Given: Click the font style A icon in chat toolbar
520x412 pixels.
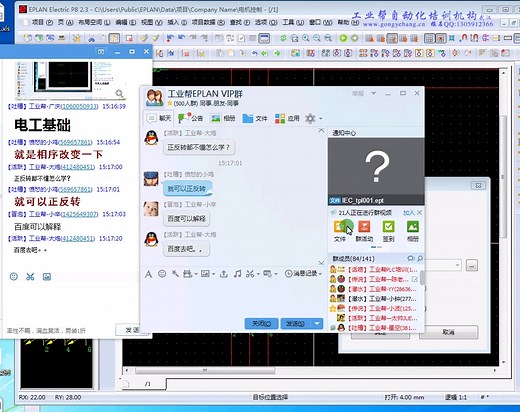Looking at the screenshot, I should coord(148,274).
